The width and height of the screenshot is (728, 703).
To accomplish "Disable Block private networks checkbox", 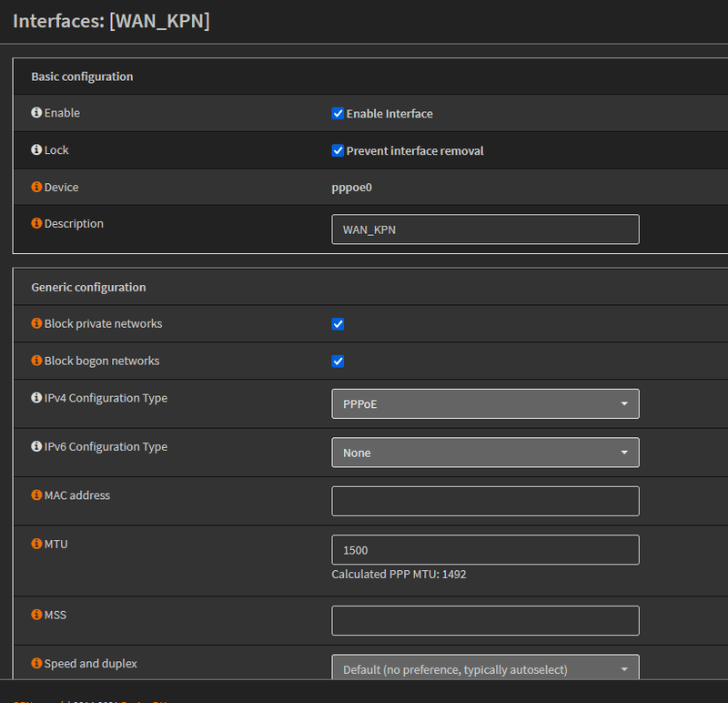I will coord(338,324).
